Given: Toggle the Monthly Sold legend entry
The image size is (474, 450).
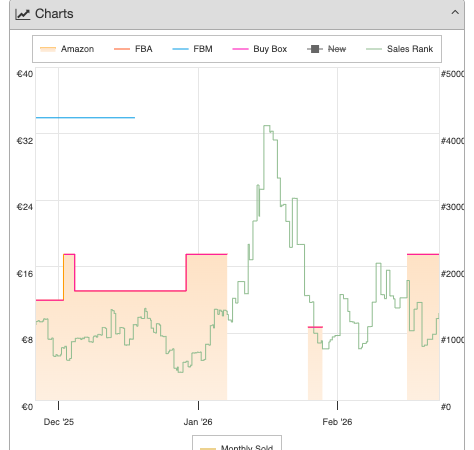Looking at the screenshot, I should coord(237,447).
